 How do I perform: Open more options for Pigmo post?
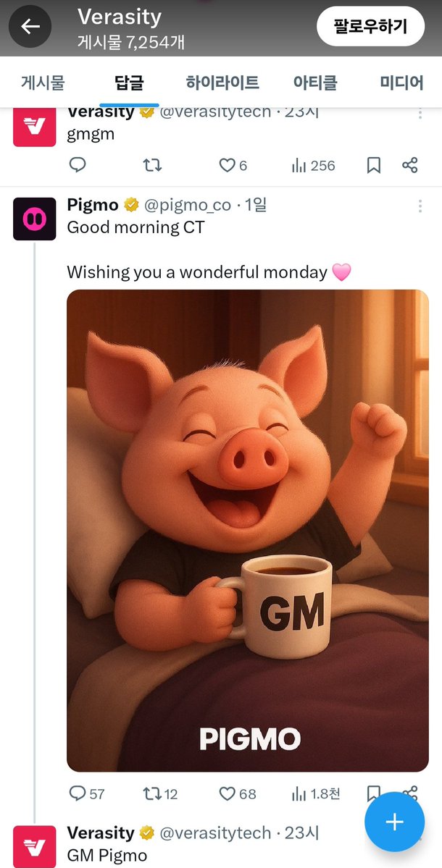420,206
